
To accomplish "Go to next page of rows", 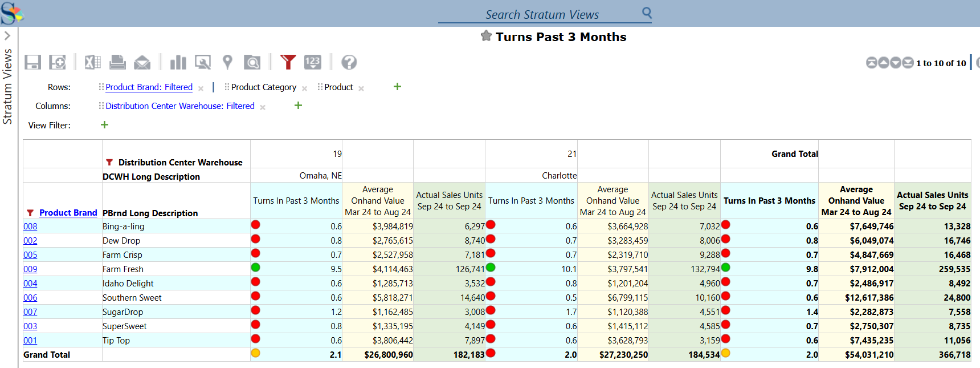I will (896, 63).
